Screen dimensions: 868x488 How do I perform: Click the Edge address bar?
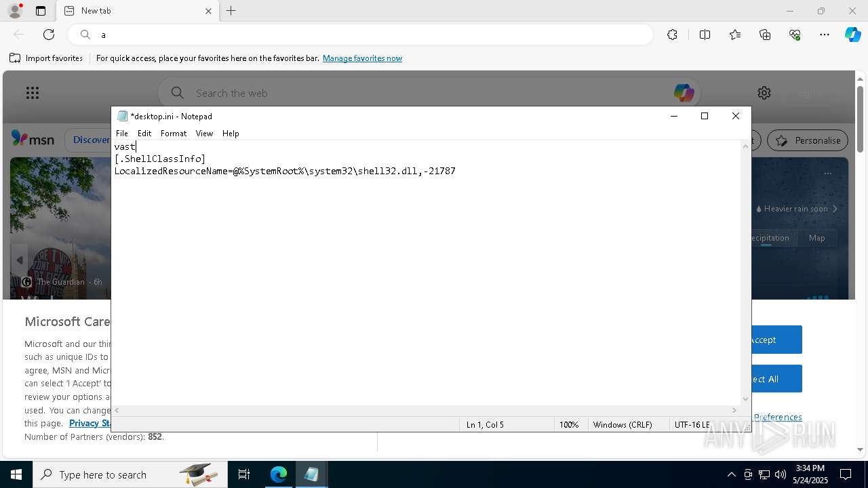[x=361, y=35]
